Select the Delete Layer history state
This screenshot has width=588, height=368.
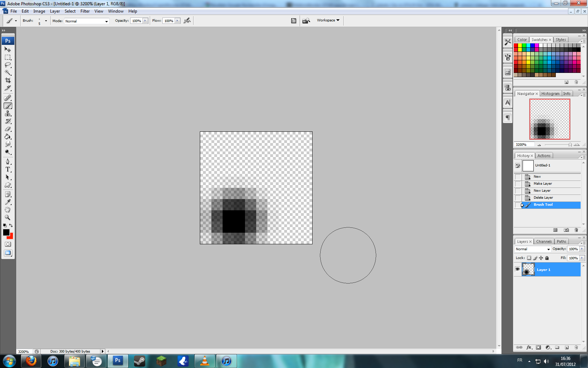coord(543,198)
